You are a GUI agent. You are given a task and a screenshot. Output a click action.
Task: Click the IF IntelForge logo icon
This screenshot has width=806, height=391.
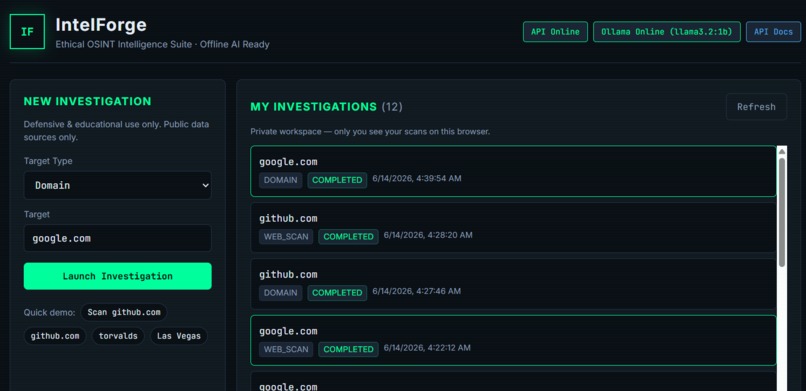27,32
